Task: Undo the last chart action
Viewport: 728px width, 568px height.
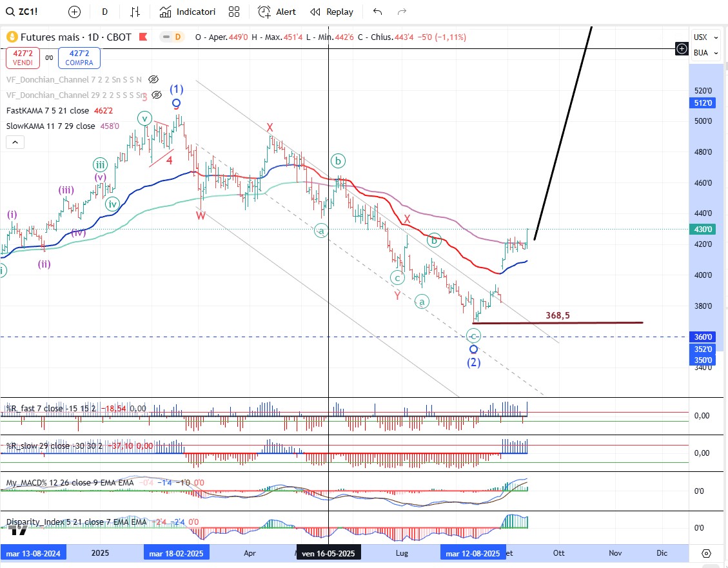Action: [x=378, y=12]
